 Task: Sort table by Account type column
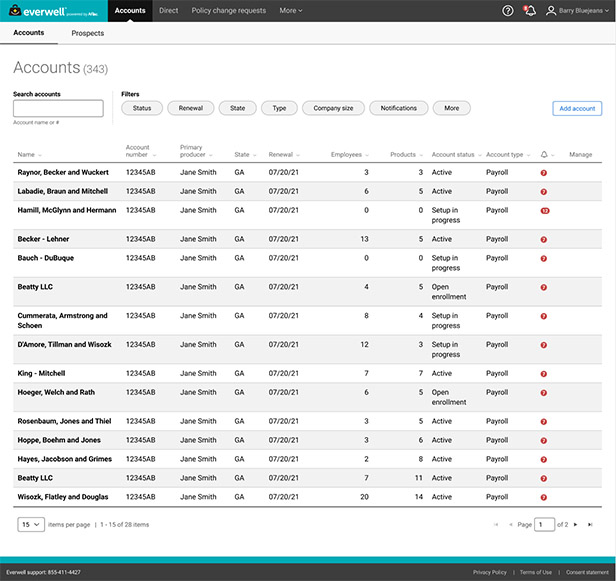tap(508, 154)
